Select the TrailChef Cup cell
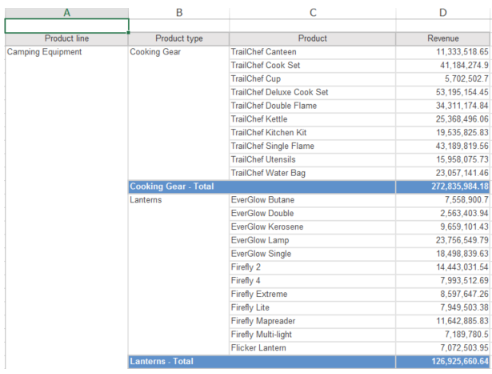Image resolution: width=492 pixels, height=374 pixels. (x=312, y=79)
